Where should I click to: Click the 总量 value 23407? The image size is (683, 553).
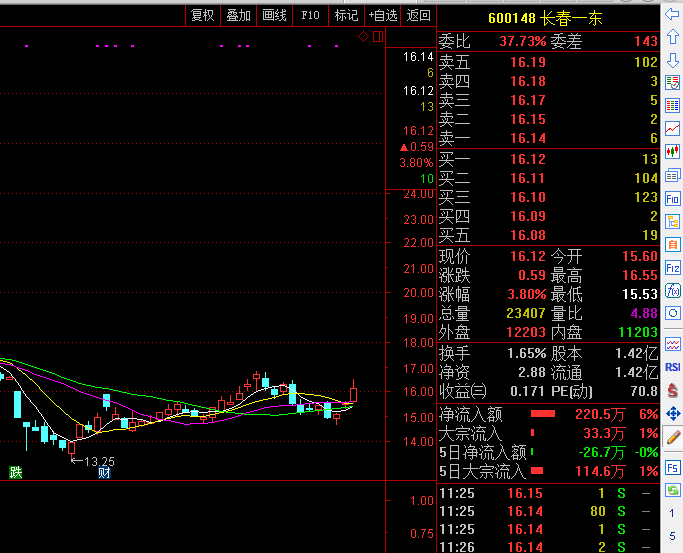point(526,314)
